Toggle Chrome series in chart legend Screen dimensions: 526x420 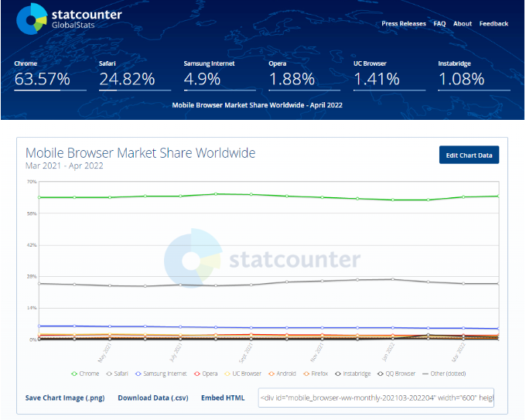[85, 374]
